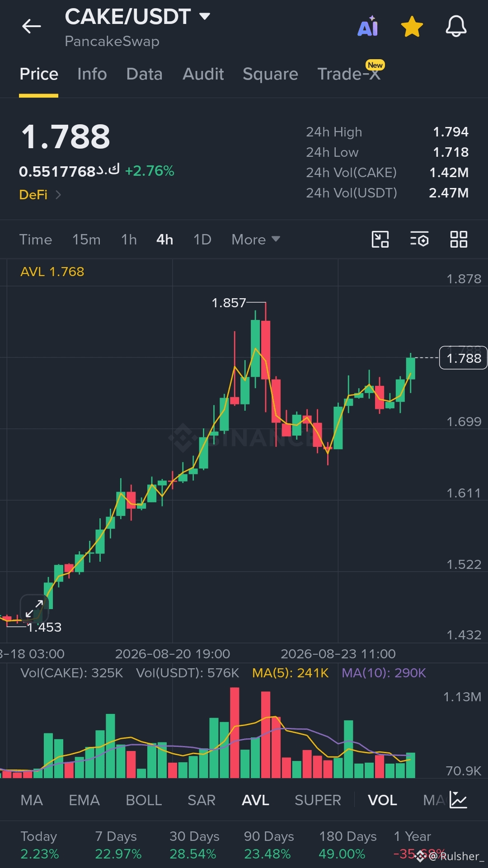488x868 pixels.
Task: Open the Audit tab
Action: 203,74
